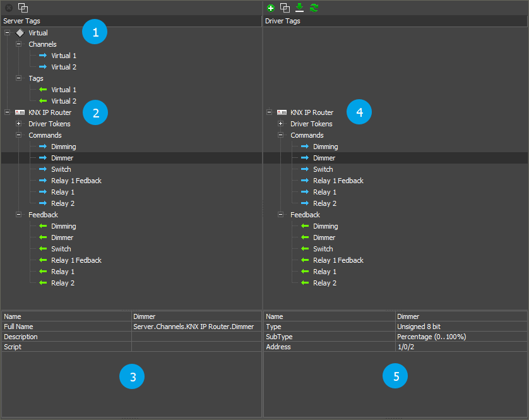Viewport: 529px width, 420px height.
Task: Select Relay 1 Fedback command in Server Tags
Action: [x=76, y=181]
